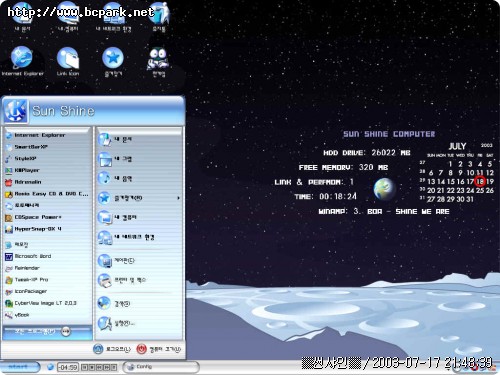500x375 pixels.
Task: Open the star Favorites desktop icon
Action: (x=113, y=62)
